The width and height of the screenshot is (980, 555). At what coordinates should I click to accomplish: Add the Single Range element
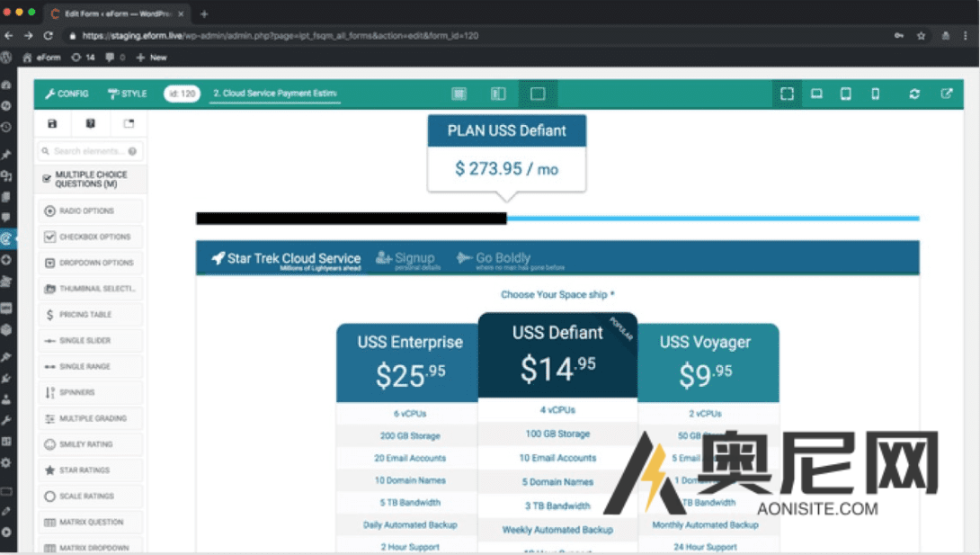[x=91, y=367]
